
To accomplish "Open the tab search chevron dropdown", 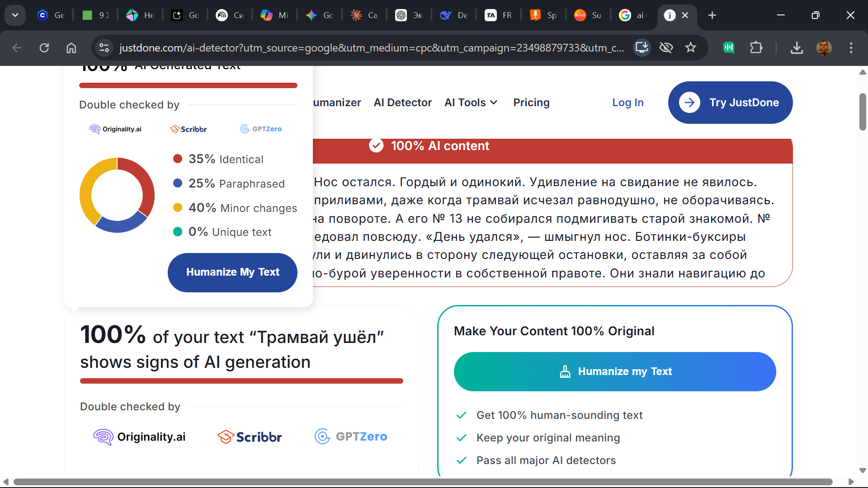I will (x=15, y=15).
